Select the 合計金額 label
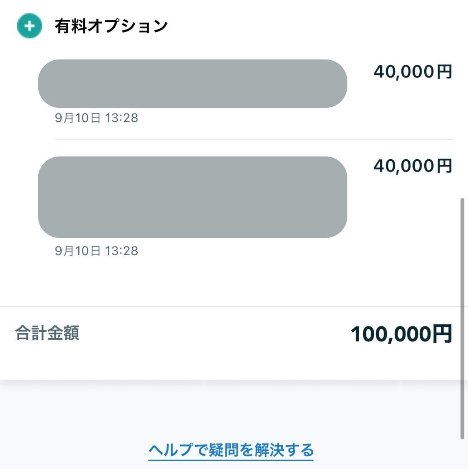Screen dimensions: 468x476 (47, 333)
